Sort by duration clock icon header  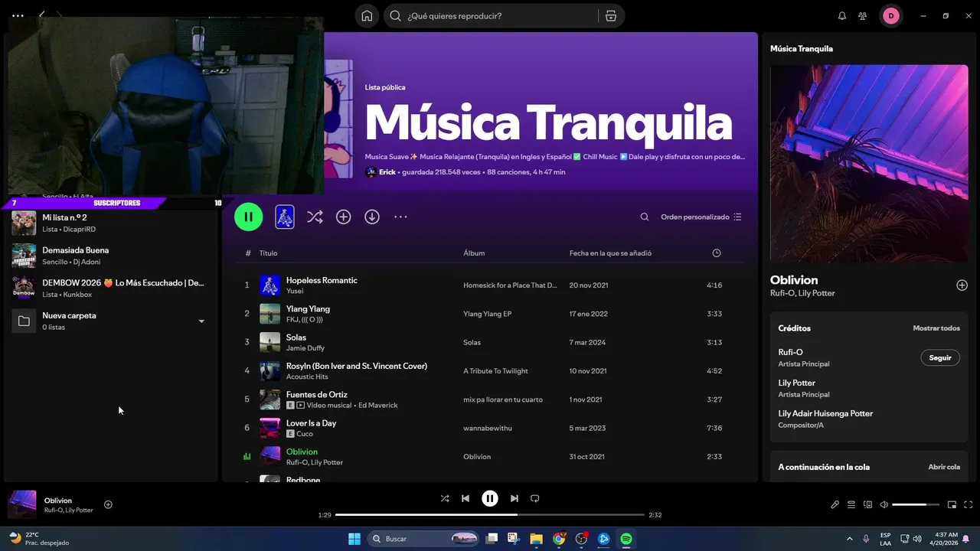pyautogui.click(x=717, y=253)
